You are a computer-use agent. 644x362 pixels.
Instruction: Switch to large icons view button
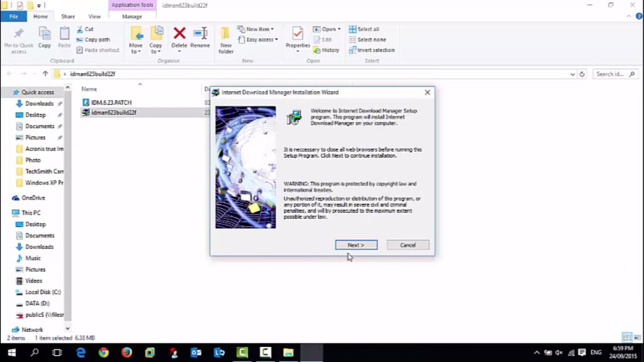[636, 337]
